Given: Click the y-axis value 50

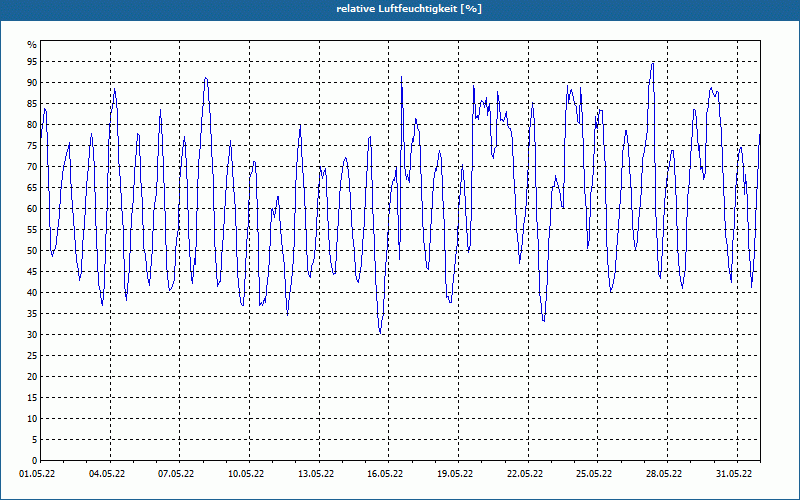Looking at the screenshot, I should click(32, 251).
